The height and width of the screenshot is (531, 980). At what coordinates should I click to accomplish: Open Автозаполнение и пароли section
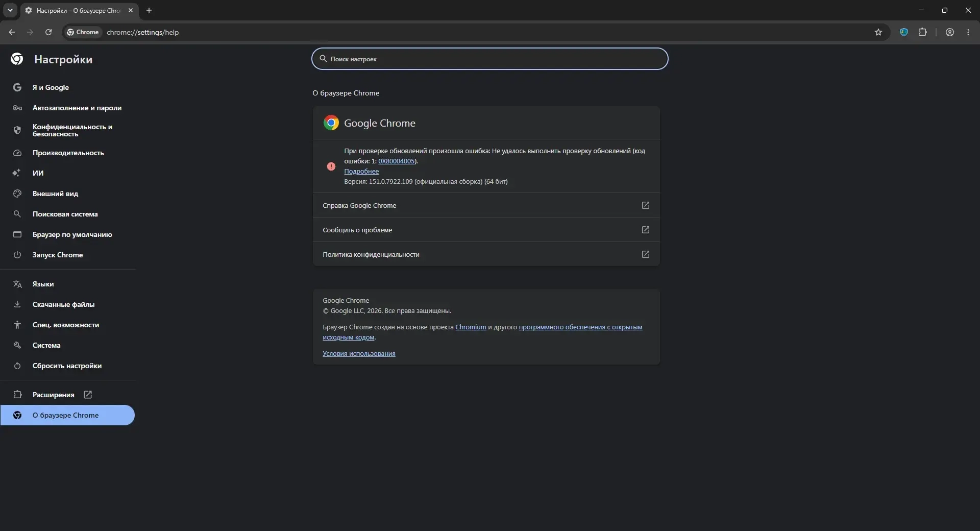(68, 108)
